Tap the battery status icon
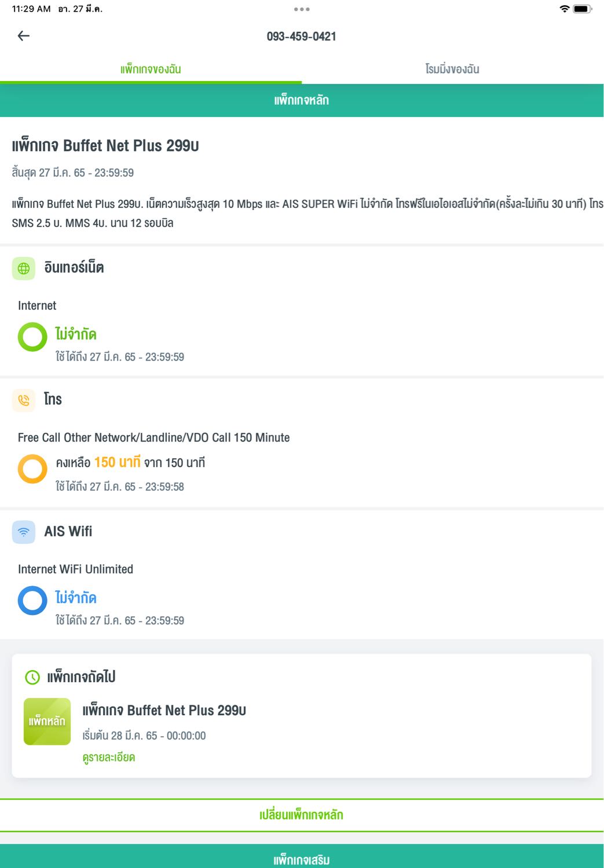The height and width of the screenshot is (868, 604). click(582, 9)
